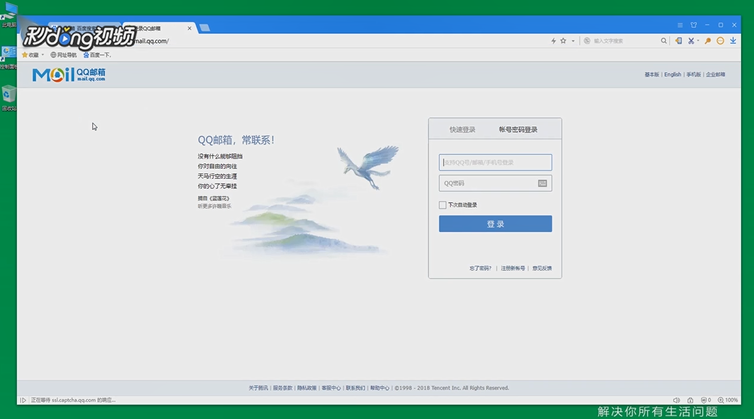Enable 下次自动登录 checkbox
This screenshot has height=419, width=754.
point(442,205)
